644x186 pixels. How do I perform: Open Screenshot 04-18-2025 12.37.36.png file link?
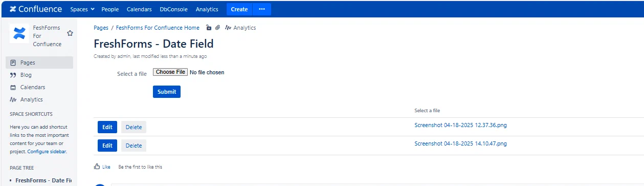460,125
